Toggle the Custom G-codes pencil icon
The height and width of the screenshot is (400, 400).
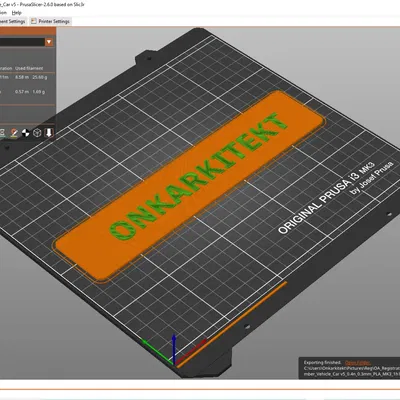pos(14,133)
